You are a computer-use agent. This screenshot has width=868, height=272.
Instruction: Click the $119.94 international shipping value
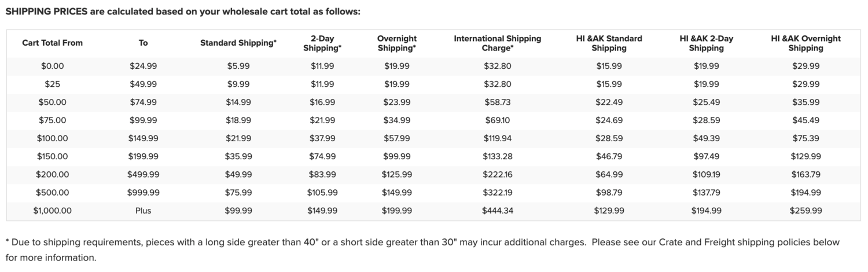[x=497, y=138]
